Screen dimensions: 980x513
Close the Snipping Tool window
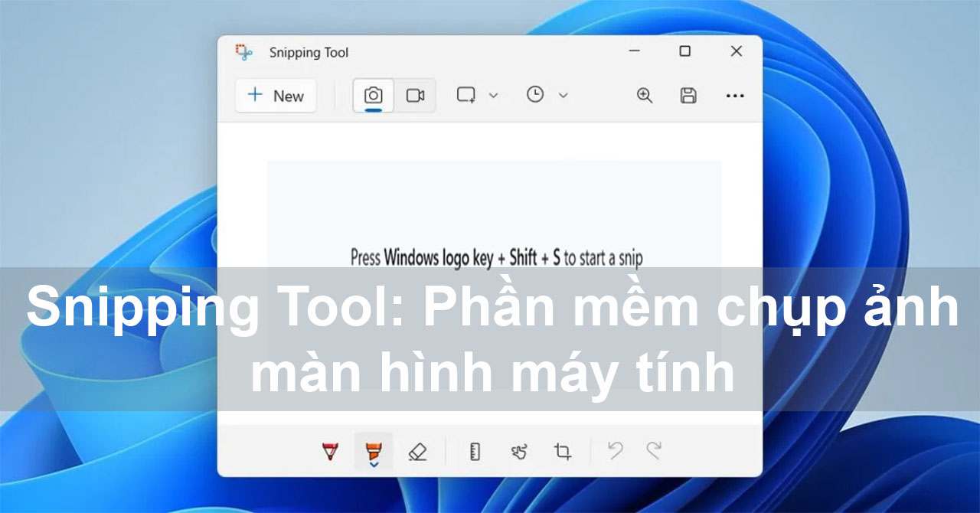click(737, 51)
